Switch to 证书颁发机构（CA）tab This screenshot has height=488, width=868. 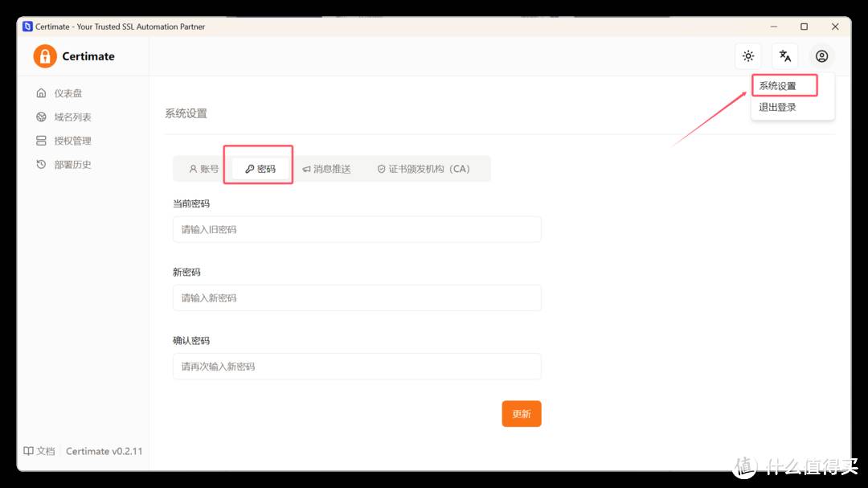(424, 169)
